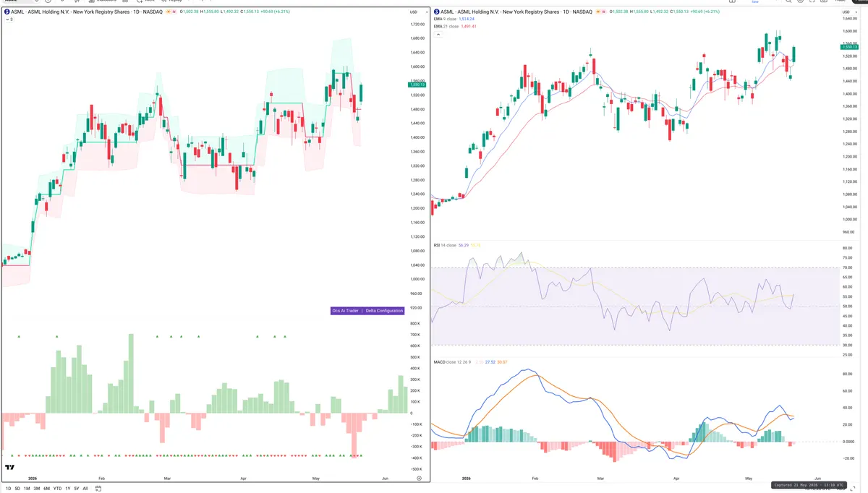This screenshot has height=493, width=868.
Task: Click the 70.00 level on RSI axis
Action: (847, 267)
